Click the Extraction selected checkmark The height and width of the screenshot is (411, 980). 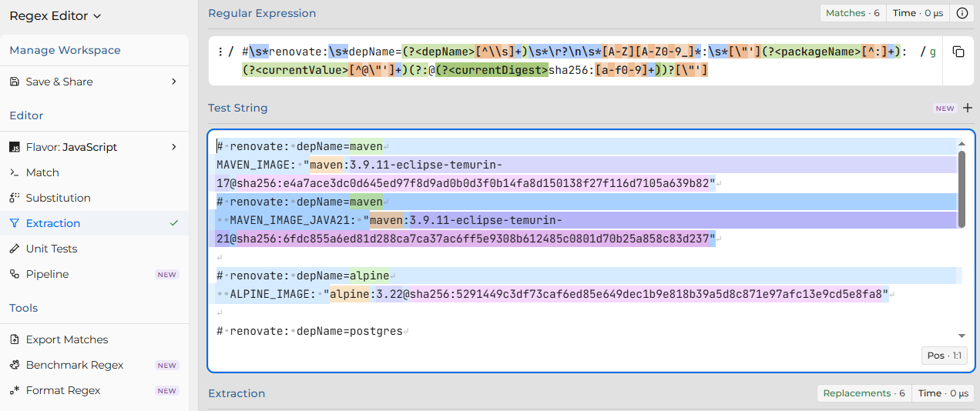[174, 223]
